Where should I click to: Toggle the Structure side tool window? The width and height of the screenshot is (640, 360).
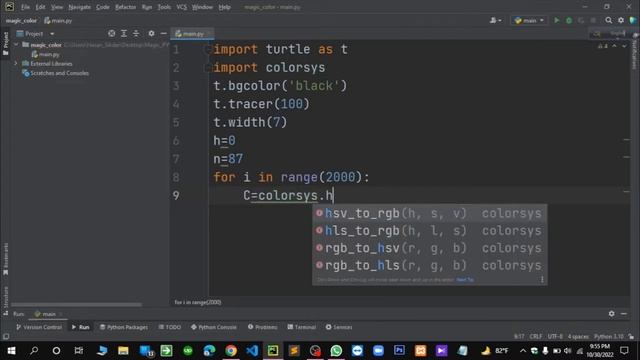[6, 300]
